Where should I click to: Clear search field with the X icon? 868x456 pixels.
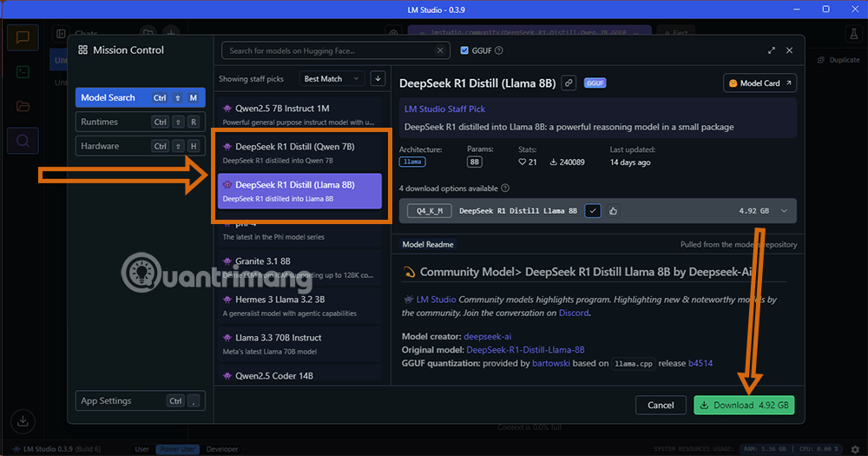click(x=440, y=50)
